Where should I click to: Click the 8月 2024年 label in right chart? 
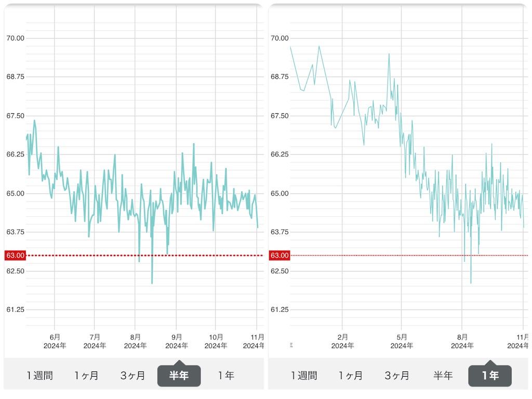pos(462,341)
